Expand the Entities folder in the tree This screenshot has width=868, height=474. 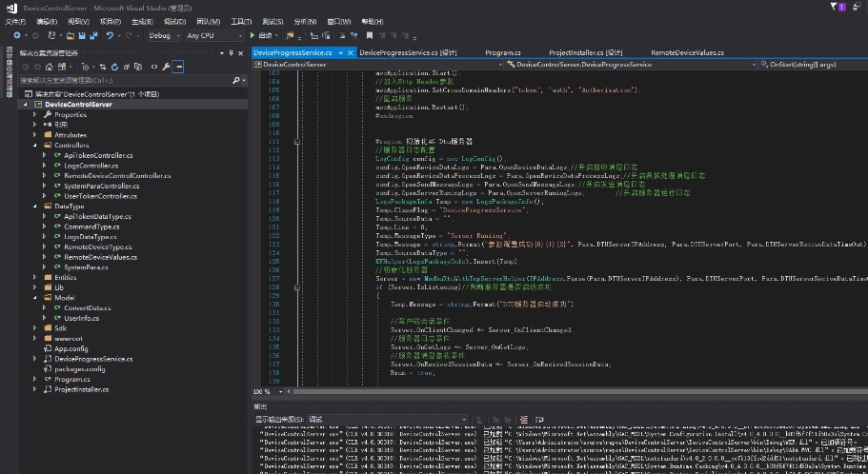[x=35, y=277]
